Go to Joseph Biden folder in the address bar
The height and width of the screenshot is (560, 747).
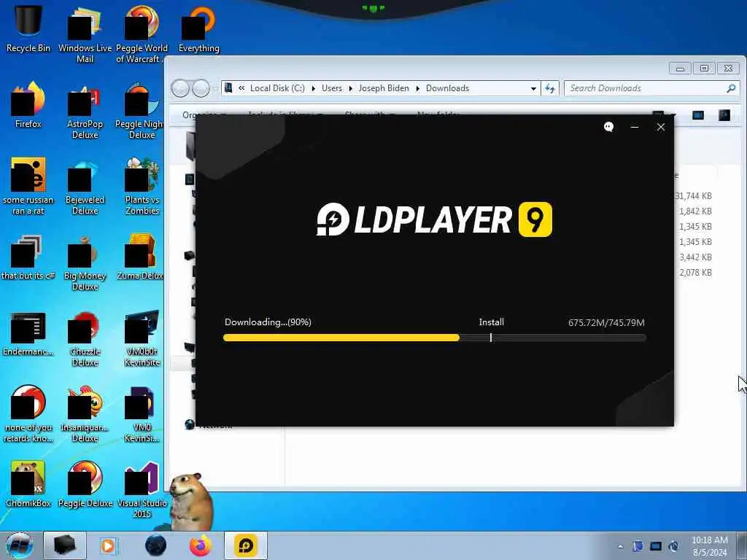click(384, 88)
